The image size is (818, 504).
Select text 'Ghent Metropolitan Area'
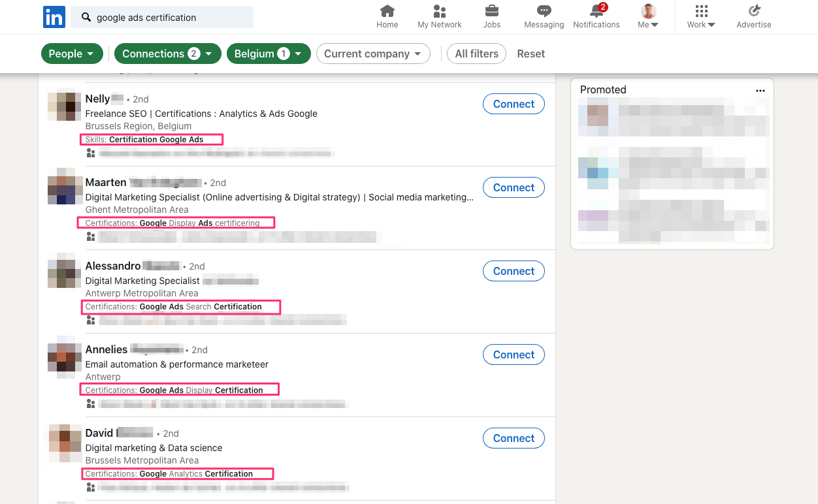(137, 210)
